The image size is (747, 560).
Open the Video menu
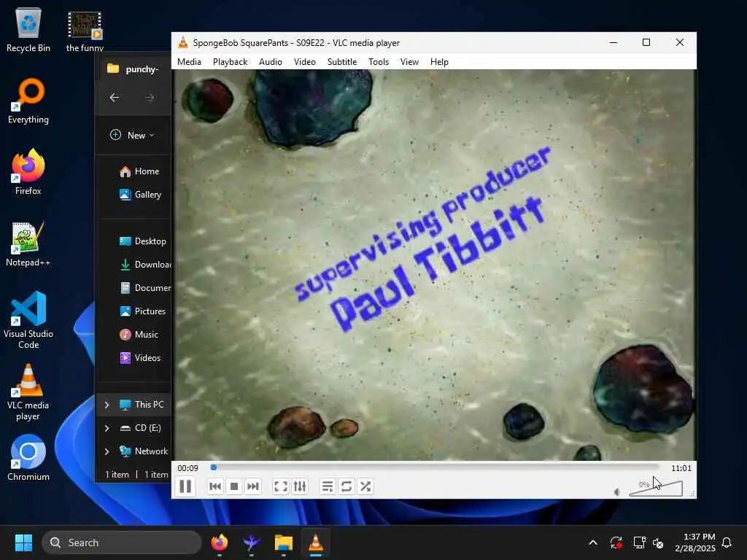point(304,62)
